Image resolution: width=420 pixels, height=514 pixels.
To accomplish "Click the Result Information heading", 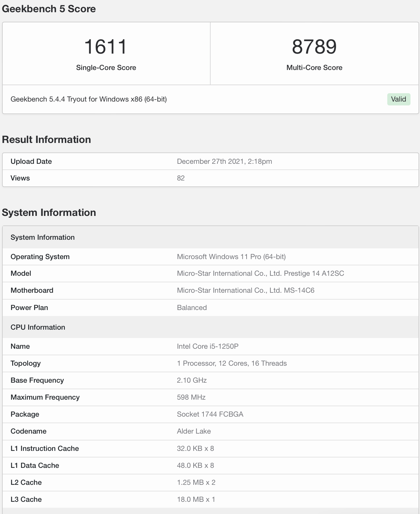I will (46, 140).
